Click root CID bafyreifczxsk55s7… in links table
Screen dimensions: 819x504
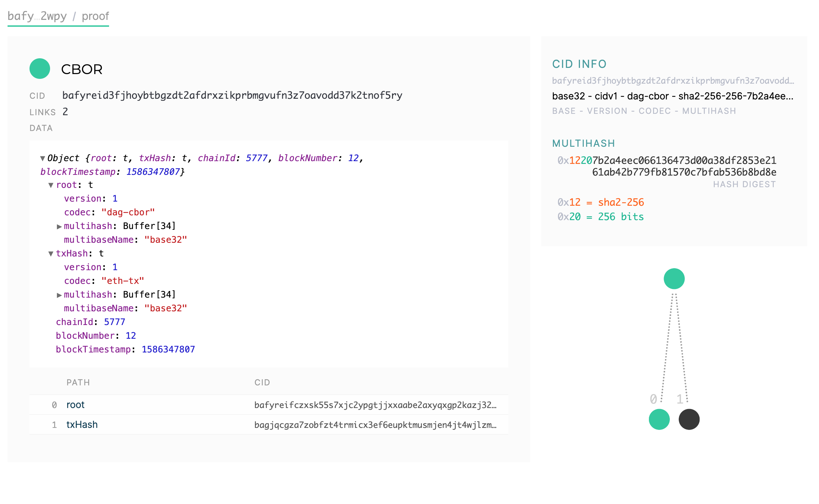(x=375, y=405)
